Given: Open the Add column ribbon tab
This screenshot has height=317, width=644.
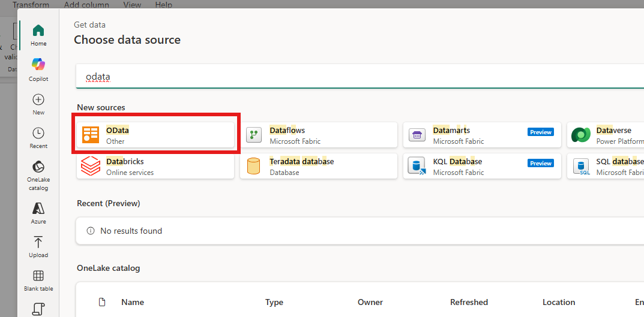Looking at the screenshot, I should (x=86, y=5).
